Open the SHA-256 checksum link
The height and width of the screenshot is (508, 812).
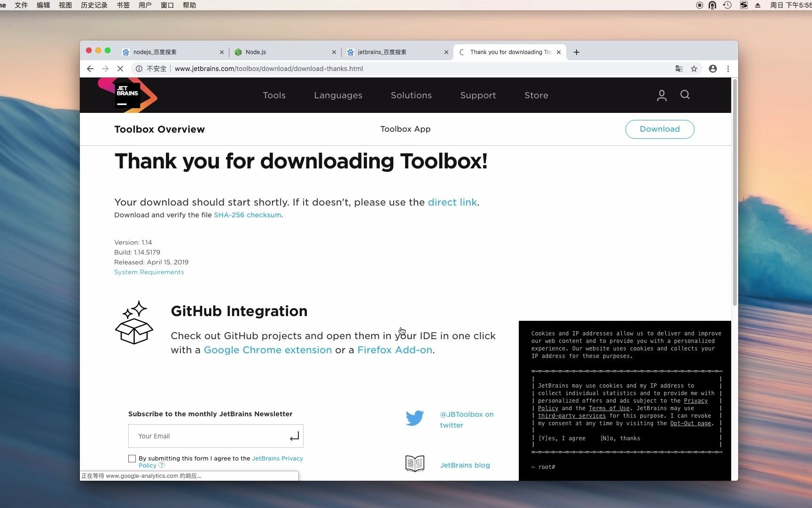tap(248, 215)
